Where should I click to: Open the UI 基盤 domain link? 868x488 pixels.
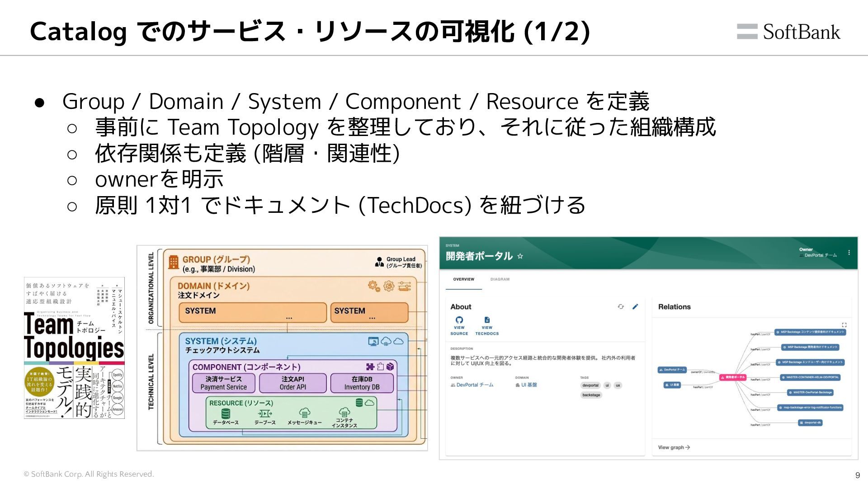point(528,385)
